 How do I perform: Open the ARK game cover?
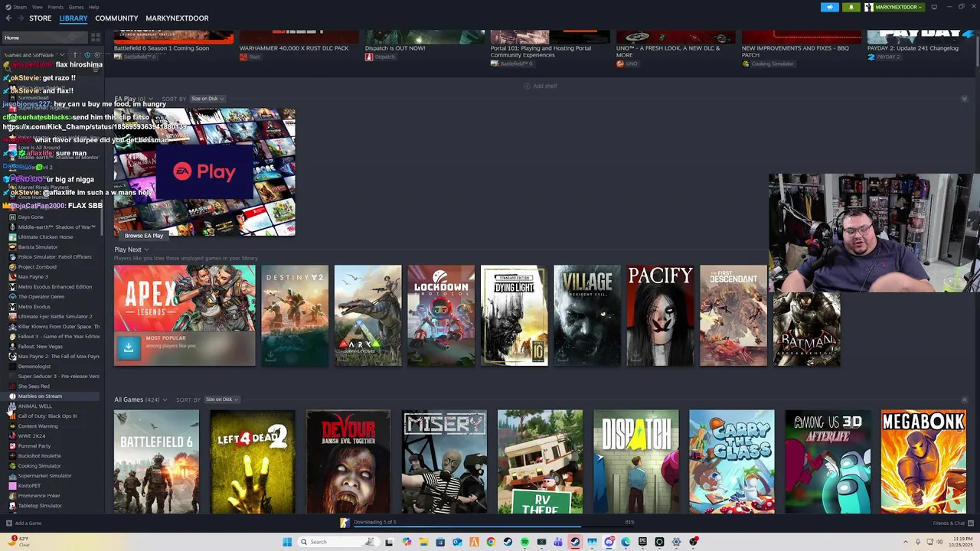click(x=367, y=315)
